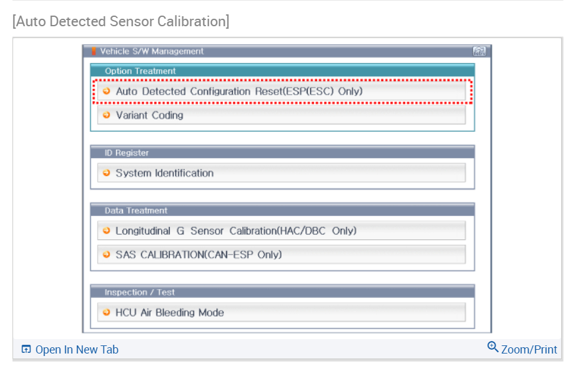Click orange arrow beside HCU Air Bleeding Mode

[x=107, y=312]
